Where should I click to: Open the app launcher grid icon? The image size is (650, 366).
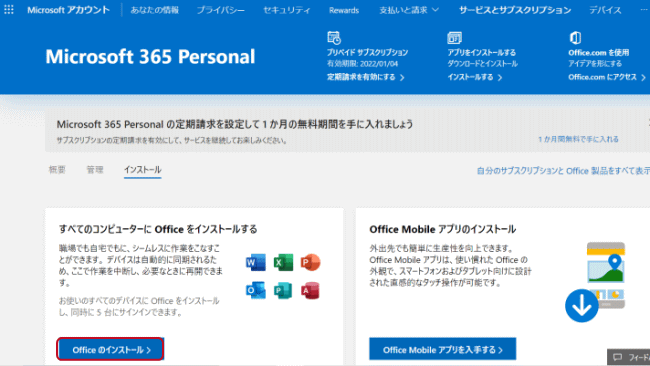[9, 9]
